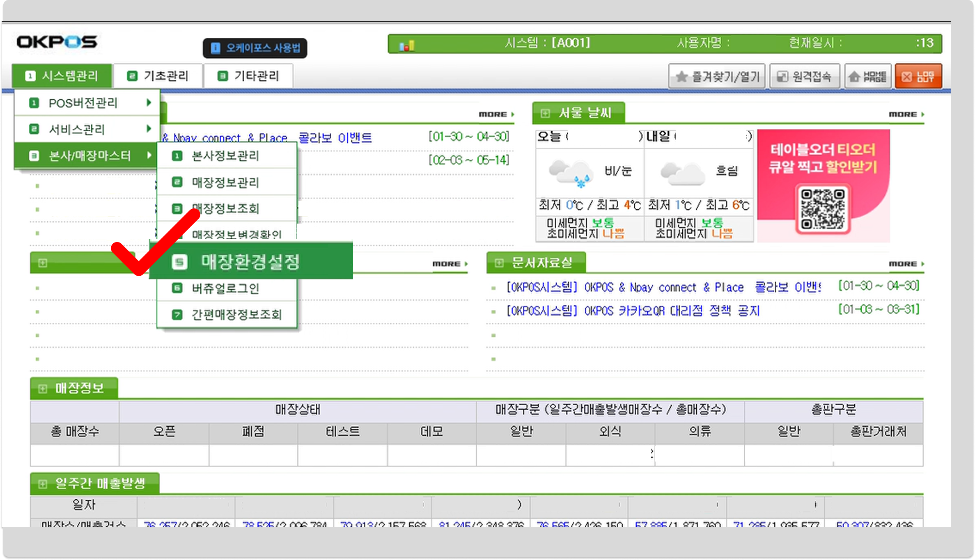Screen dimensions: 975x560
Task: Open the remote access (원격접속) button
Action: click(804, 76)
